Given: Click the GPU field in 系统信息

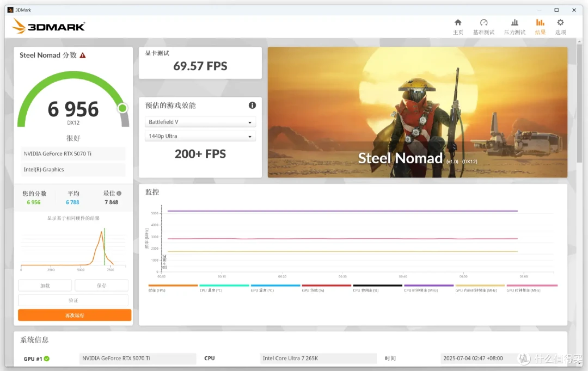Looking at the screenshot, I should (138, 358).
